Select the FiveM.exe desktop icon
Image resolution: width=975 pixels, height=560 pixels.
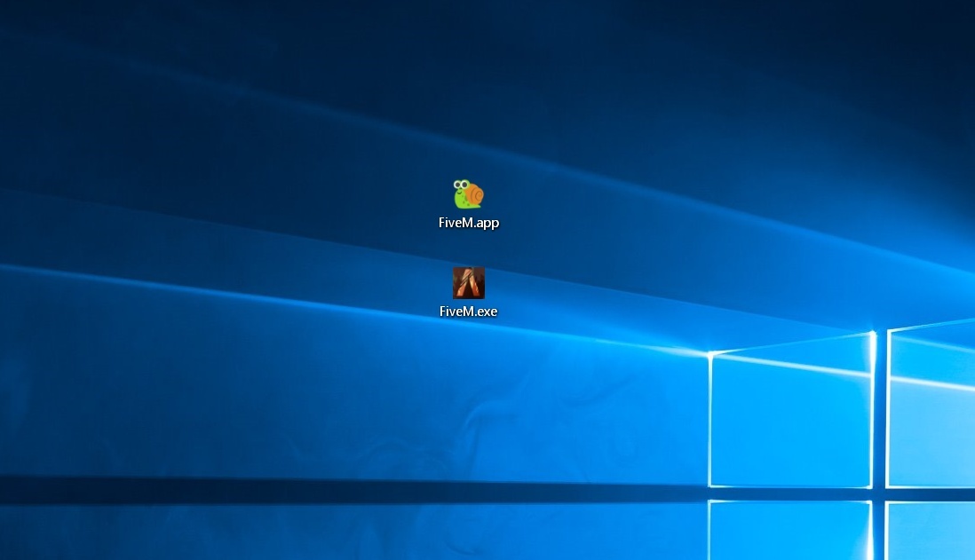coord(468,283)
